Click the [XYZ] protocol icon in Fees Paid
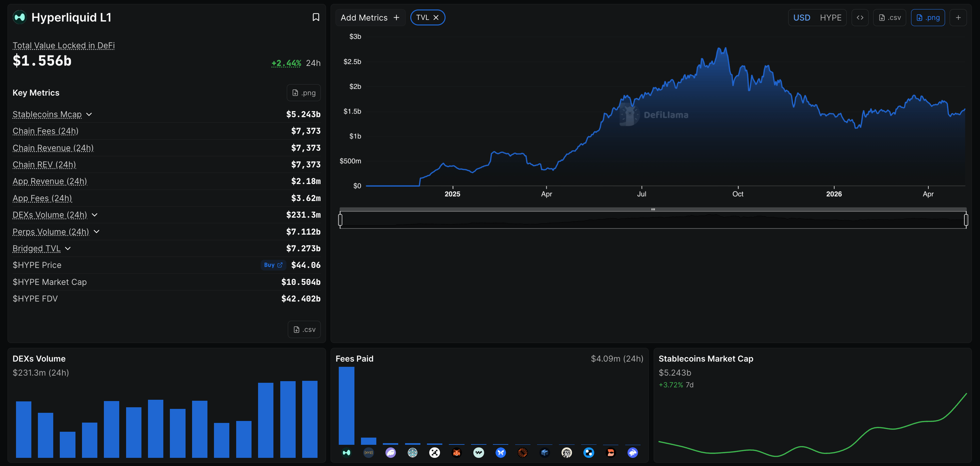This screenshot has width=980, height=466. (368, 452)
